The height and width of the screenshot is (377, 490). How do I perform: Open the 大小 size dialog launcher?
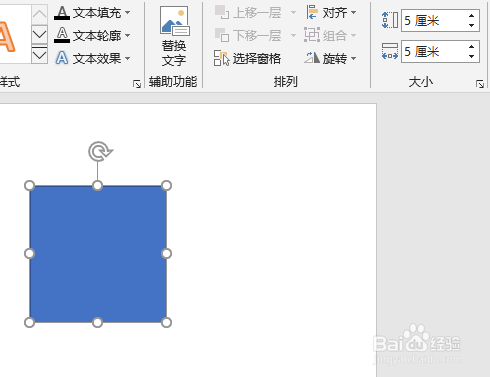click(480, 84)
